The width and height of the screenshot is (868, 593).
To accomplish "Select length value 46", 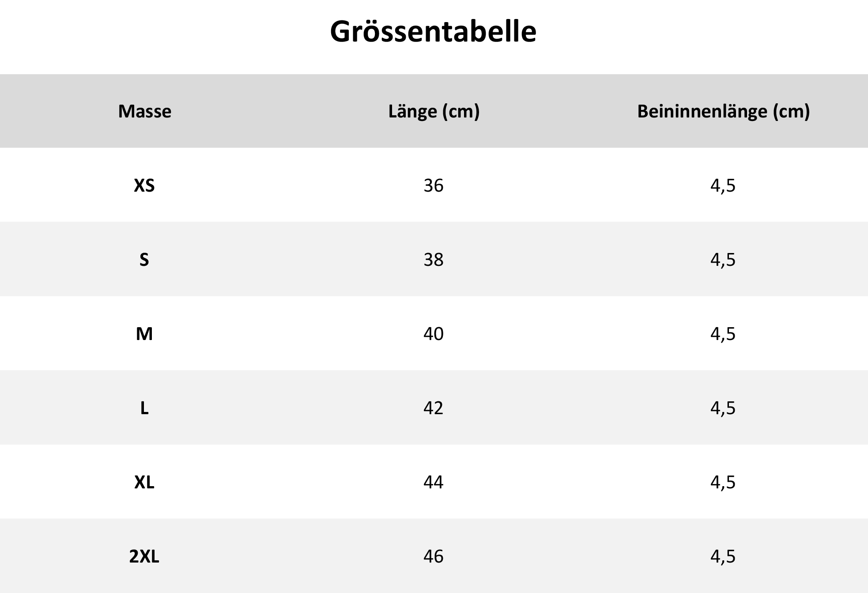I will (434, 556).
